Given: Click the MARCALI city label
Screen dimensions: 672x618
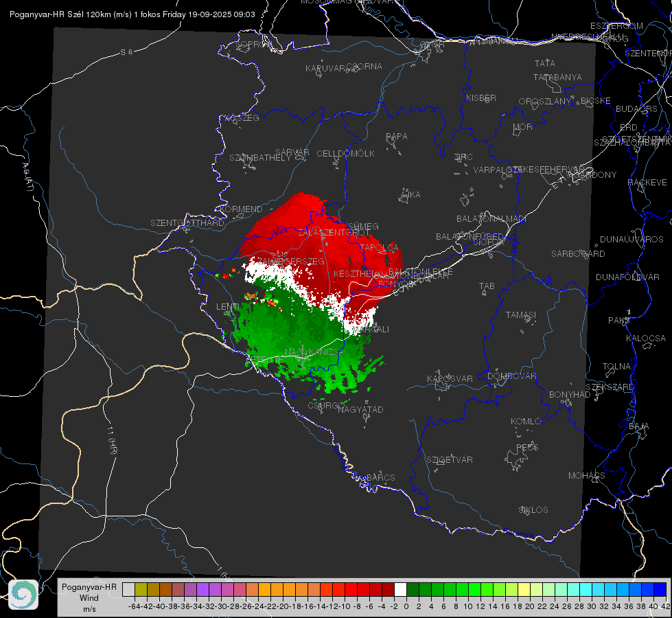Looking at the screenshot, I should 371,330.
